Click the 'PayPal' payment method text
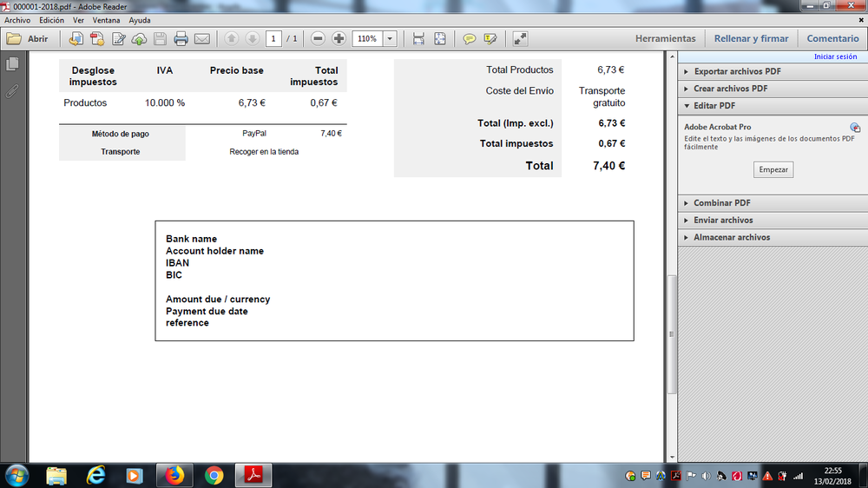 pyautogui.click(x=254, y=134)
